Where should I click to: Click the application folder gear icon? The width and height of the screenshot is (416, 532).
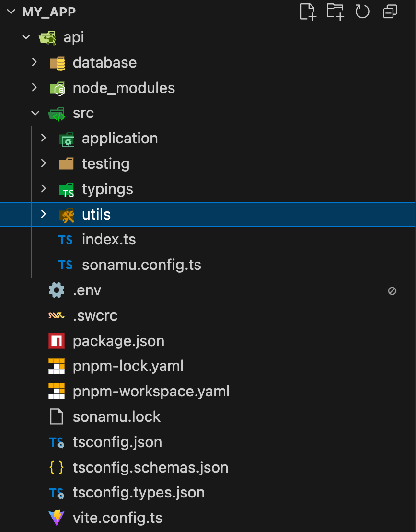(x=67, y=139)
